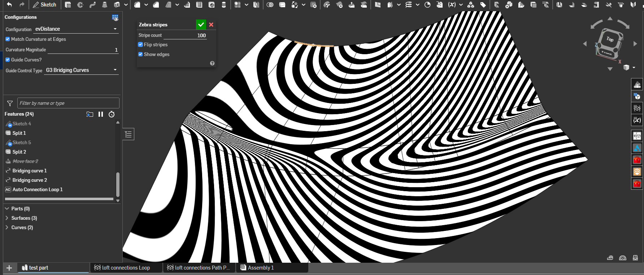Switch to the Assembly 1 tab
The height and width of the screenshot is (275, 644).
coord(261,268)
